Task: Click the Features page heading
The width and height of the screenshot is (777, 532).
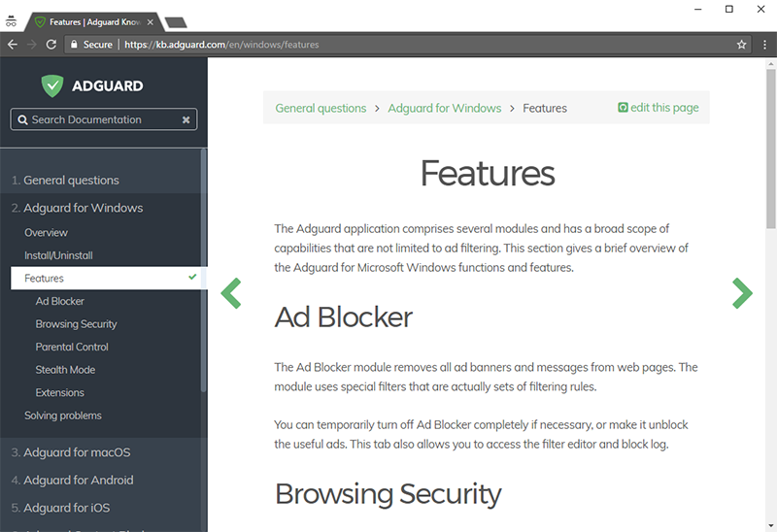Action: coord(488,174)
